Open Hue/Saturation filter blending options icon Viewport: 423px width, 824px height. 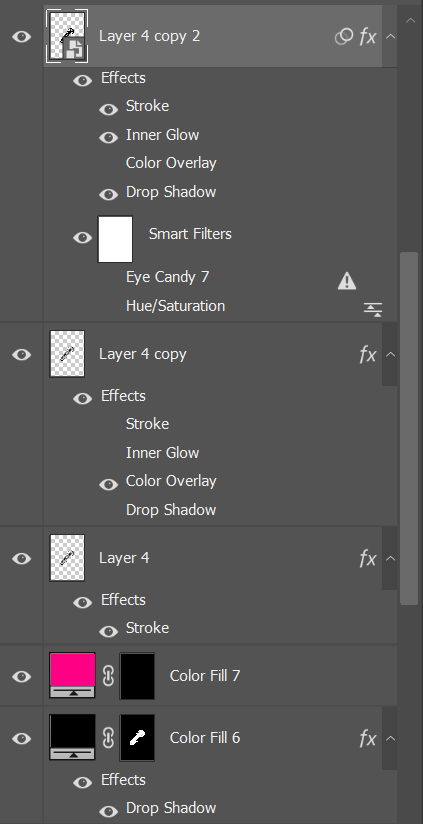coord(373,310)
